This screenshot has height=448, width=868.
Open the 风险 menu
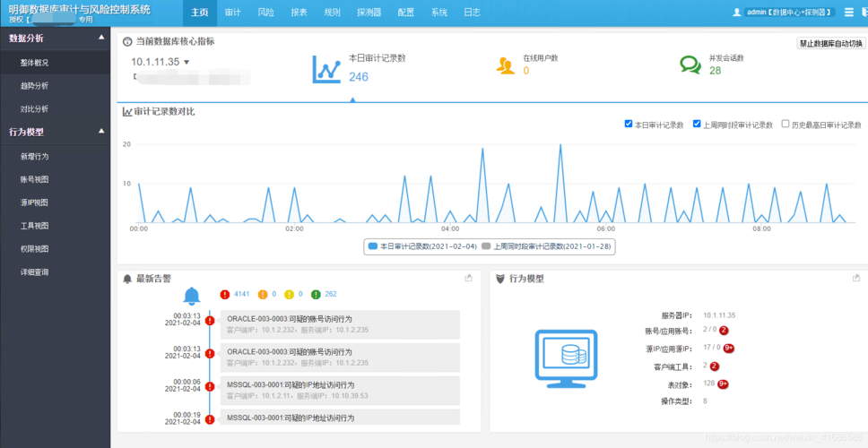pos(265,13)
